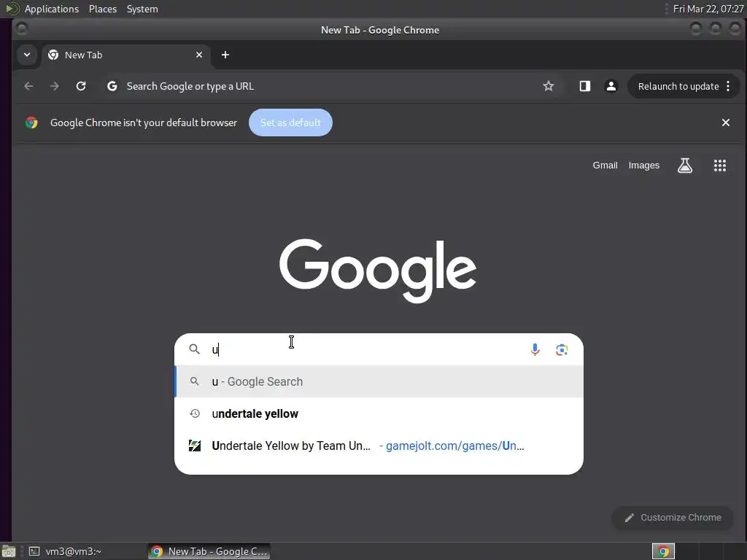Search by image with Lens icon
Screen dimensions: 747x560
click(x=562, y=349)
